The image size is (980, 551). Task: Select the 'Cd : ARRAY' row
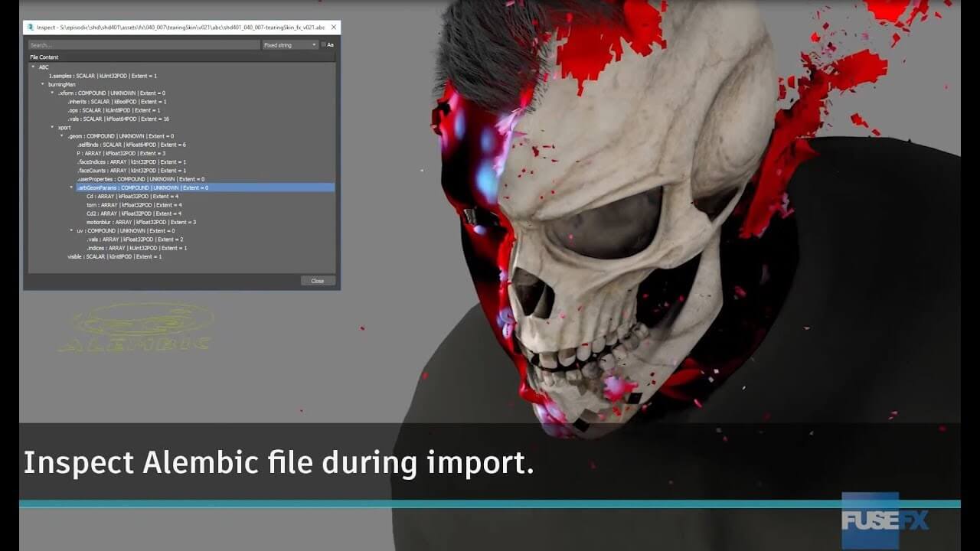(x=132, y=197)
